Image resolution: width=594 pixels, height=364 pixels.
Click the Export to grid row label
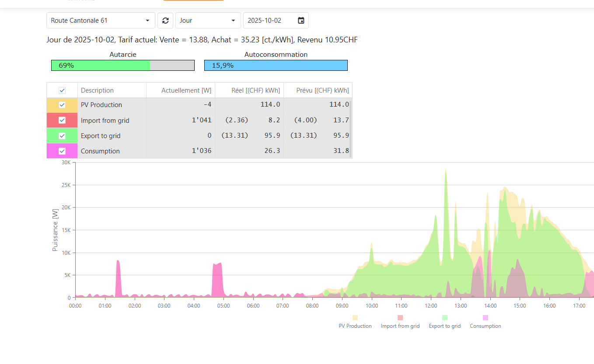tap(101, 136)
